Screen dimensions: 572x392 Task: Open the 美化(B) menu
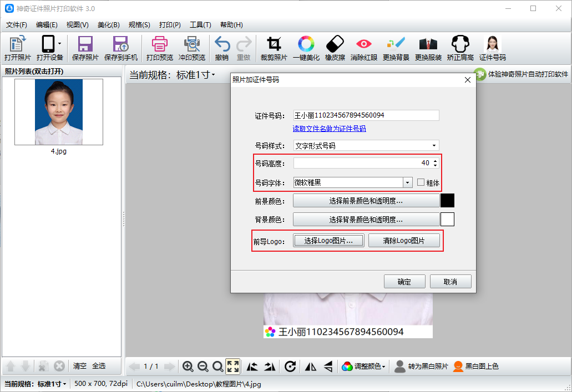[108, 25]
